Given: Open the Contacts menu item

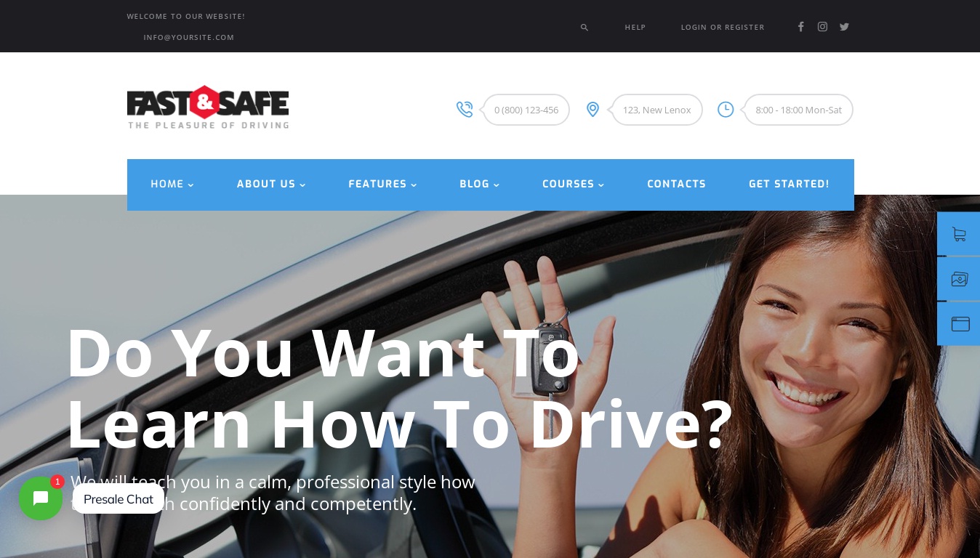Looking at the screenshot, I should coord(676,185).
